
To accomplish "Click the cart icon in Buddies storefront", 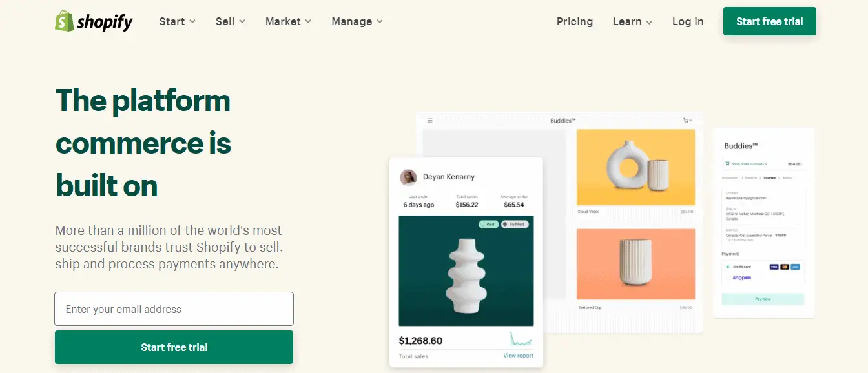I will [687, 120].
